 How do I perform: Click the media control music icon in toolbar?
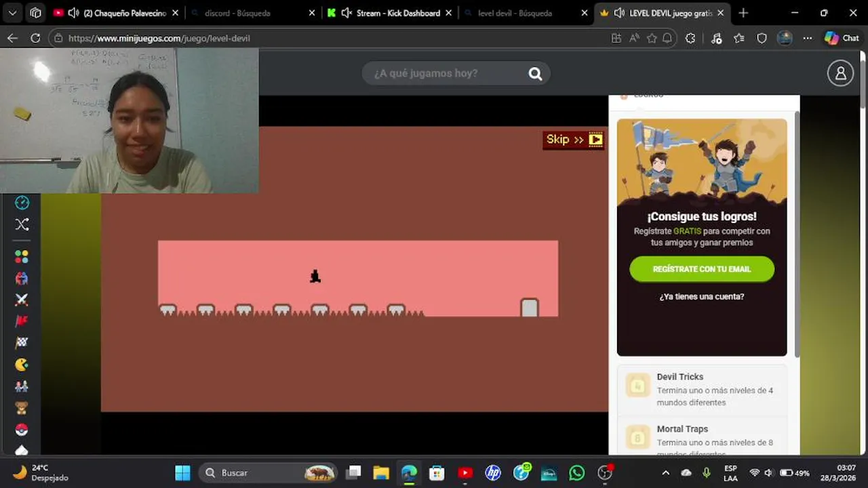(x=717, y=39)
